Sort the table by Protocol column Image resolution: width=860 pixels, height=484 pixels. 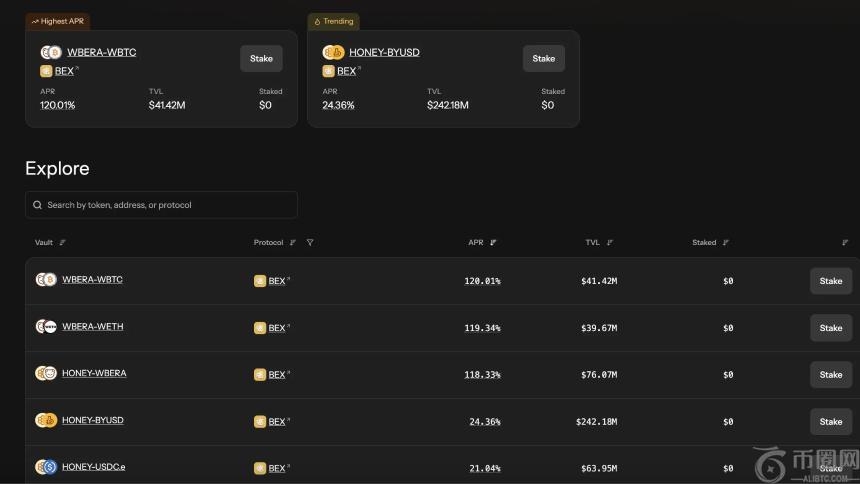[x=293, y=242]
